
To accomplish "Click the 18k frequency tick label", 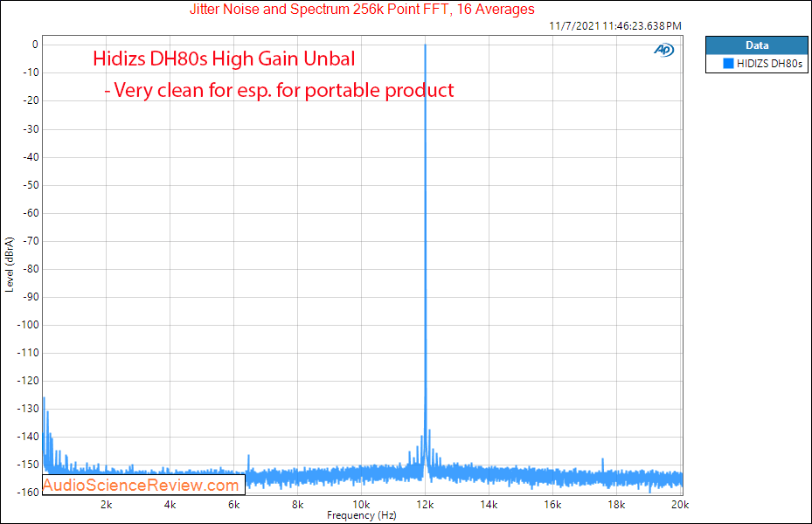I will point(616,505).
